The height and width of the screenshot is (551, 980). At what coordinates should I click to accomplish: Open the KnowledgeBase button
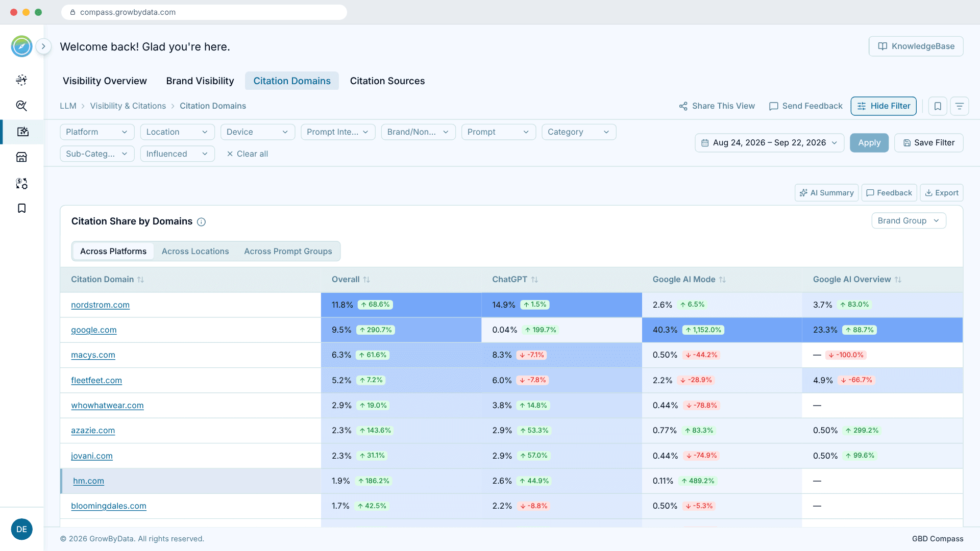(x=916, y=46)
